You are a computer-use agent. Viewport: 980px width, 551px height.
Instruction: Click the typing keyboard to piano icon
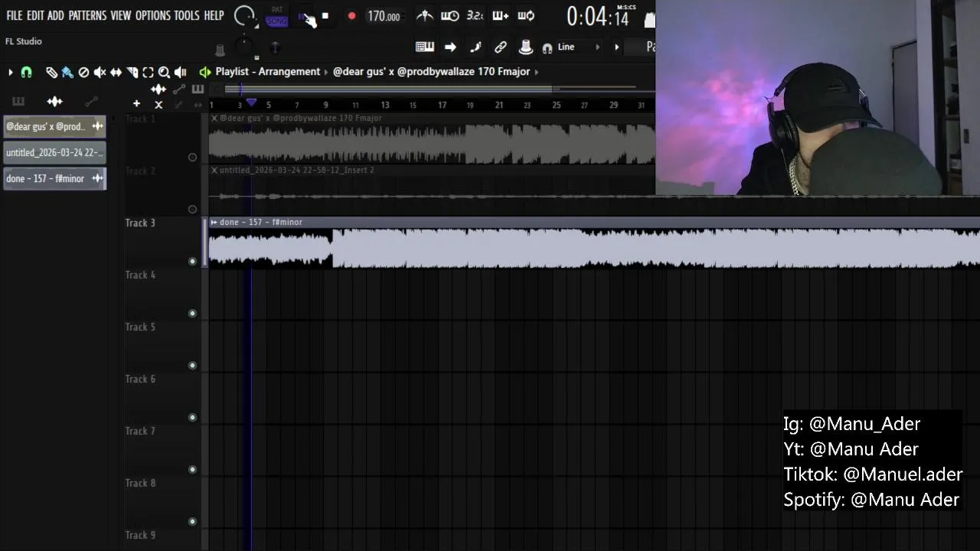coord(425,47)
